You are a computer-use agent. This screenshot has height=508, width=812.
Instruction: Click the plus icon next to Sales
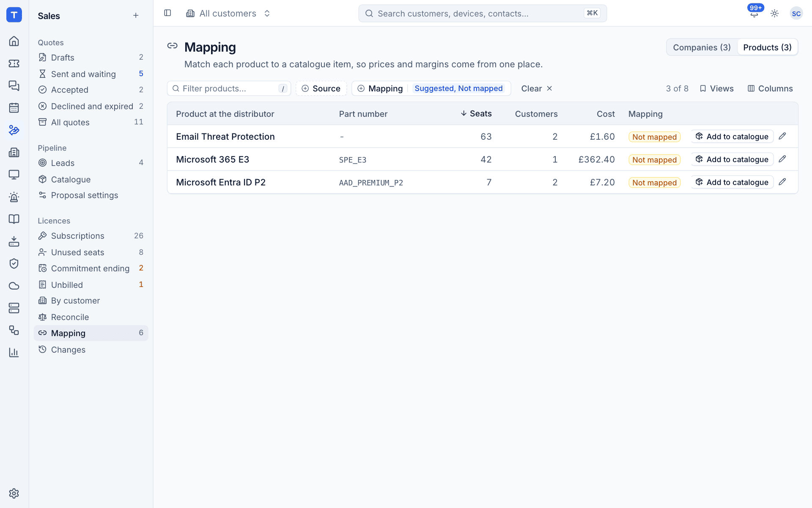136,16
